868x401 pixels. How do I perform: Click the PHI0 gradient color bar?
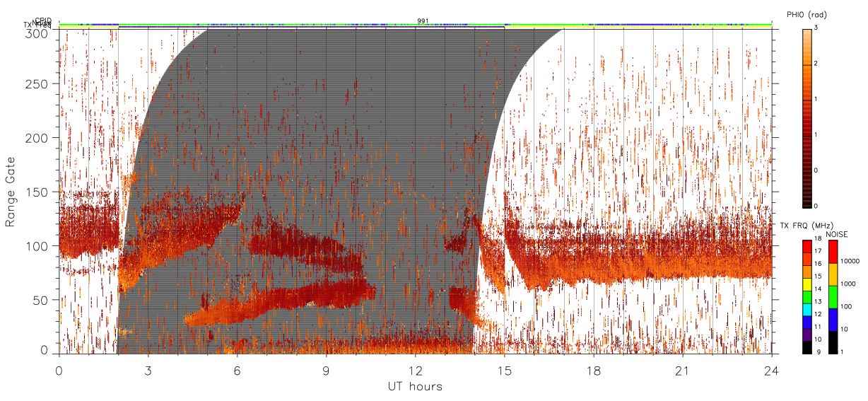807,117
